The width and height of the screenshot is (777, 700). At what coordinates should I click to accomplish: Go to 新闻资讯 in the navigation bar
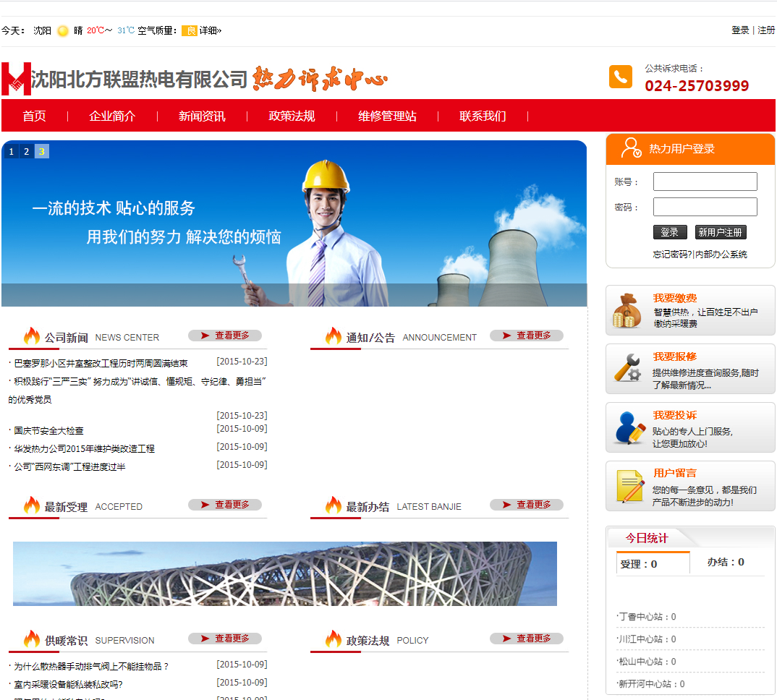coord(202,116)
